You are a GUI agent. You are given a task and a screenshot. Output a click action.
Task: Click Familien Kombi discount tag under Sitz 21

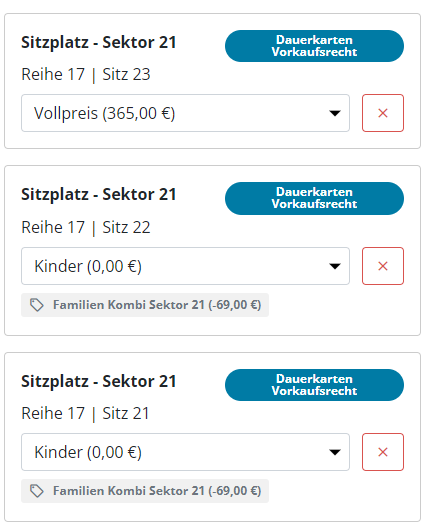point(145,491)
